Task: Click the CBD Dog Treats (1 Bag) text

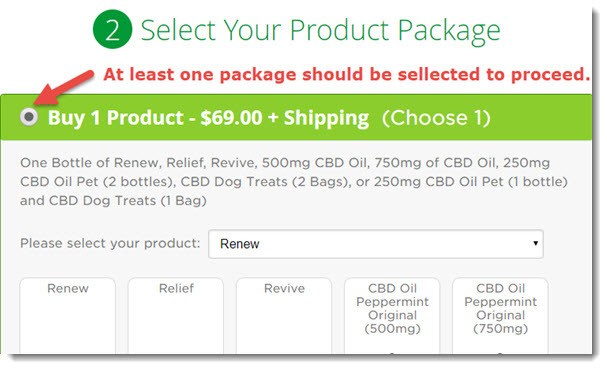Action: click(x=128, y=201)
